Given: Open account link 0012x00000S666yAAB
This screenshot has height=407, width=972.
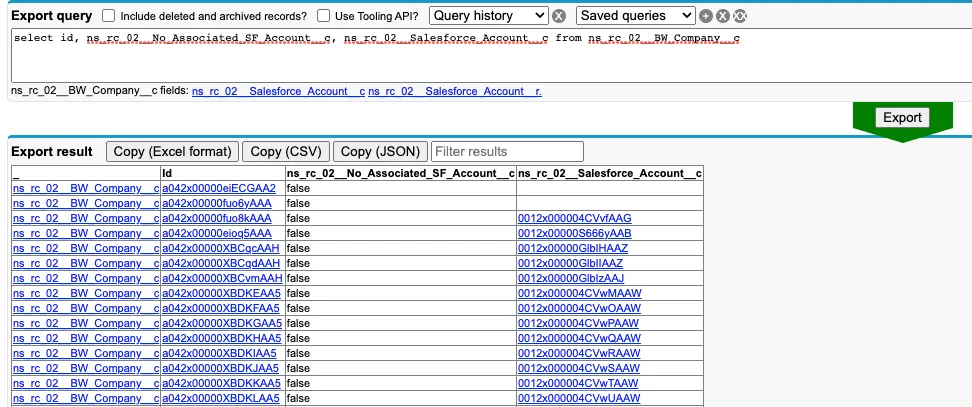Looking at the screenshot, I should coord(575,234).
